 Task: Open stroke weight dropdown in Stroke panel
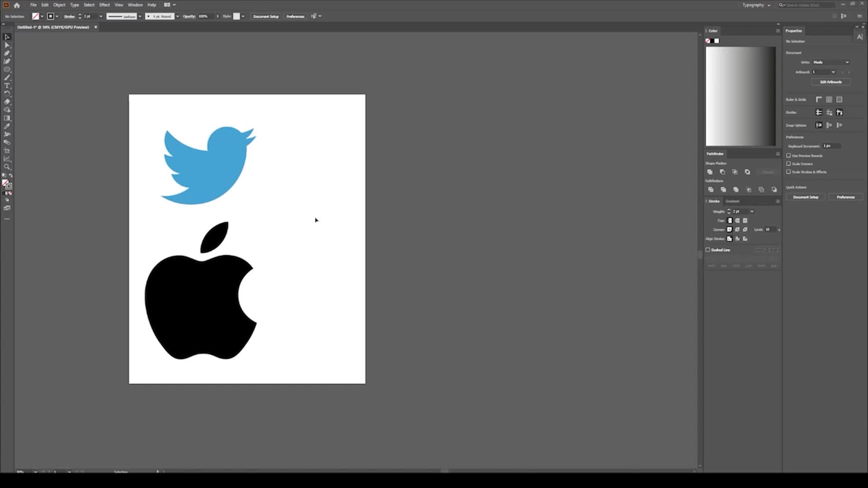pyautogui.click(x=752, y=211)
